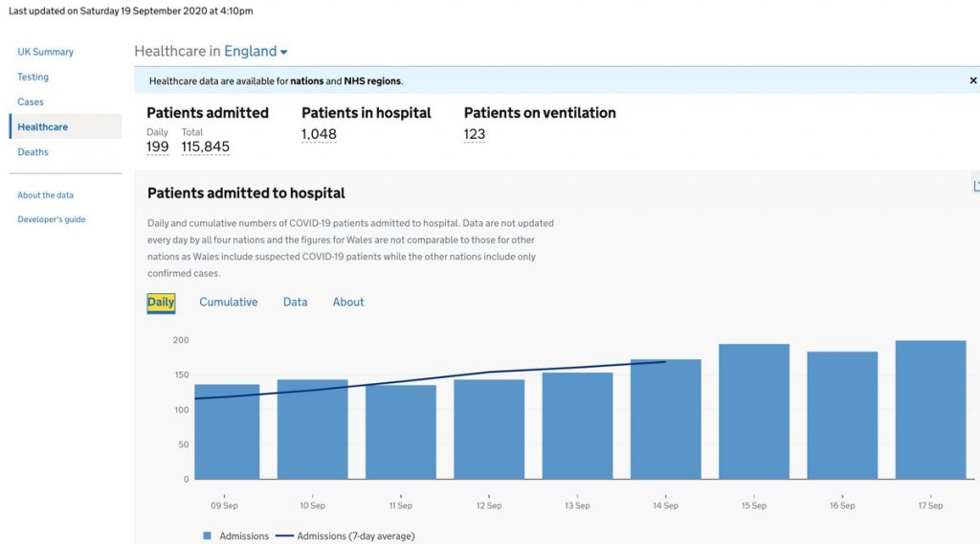Viewport: 980px width, 544px height.
Task: Open the UK Summary page
Action: 45,52
